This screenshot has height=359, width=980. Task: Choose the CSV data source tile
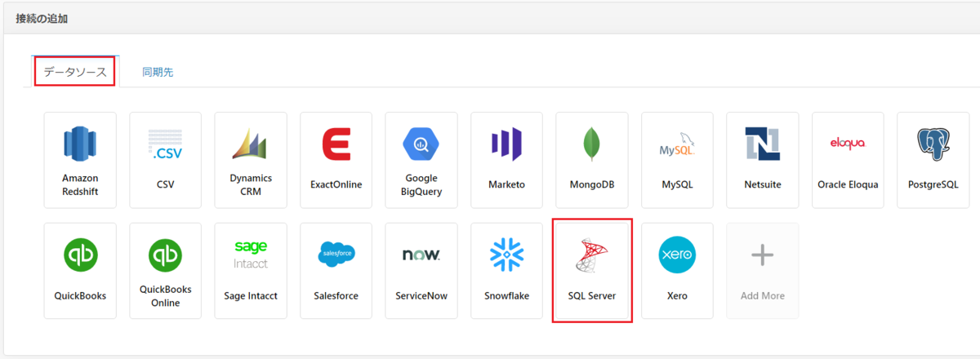click(165, 160)
